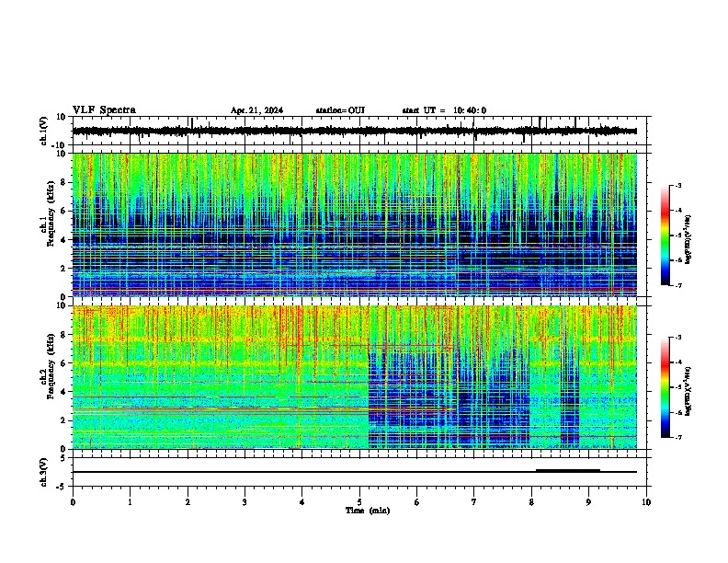Viewport: 728px width, 563px height.
Task: Click the '-10' tick on ch.1(V) axis
Action: (x=60, y=145)
